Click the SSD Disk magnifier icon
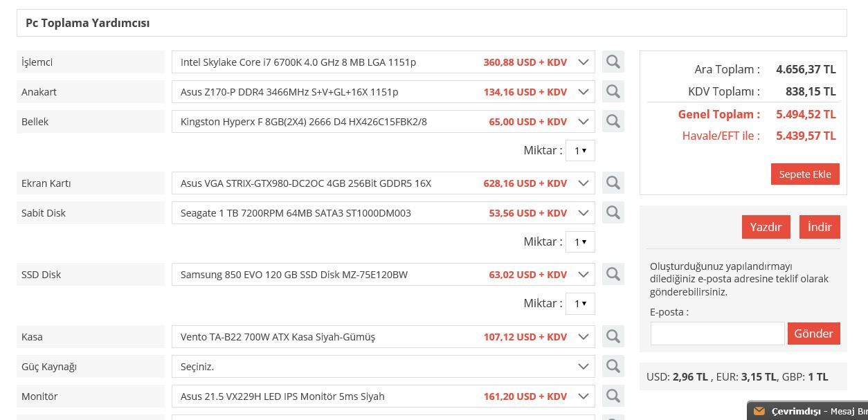 [613, 275]
